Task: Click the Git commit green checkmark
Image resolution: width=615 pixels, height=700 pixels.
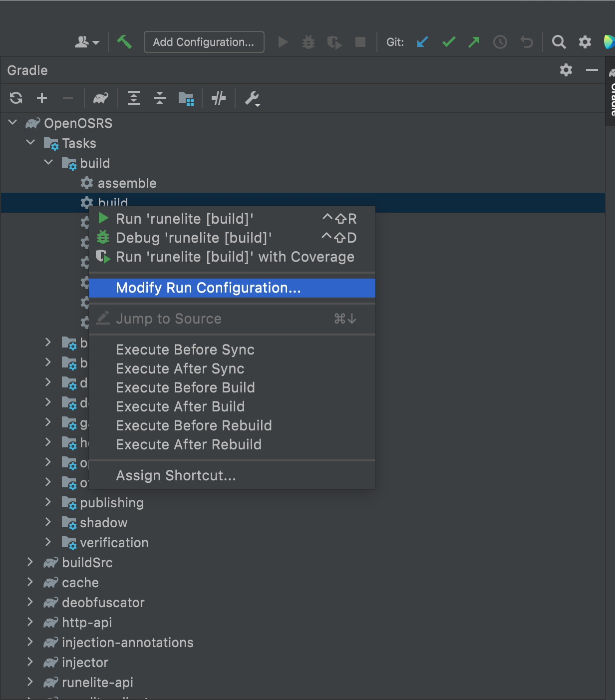Action: (x=449, y=42)
